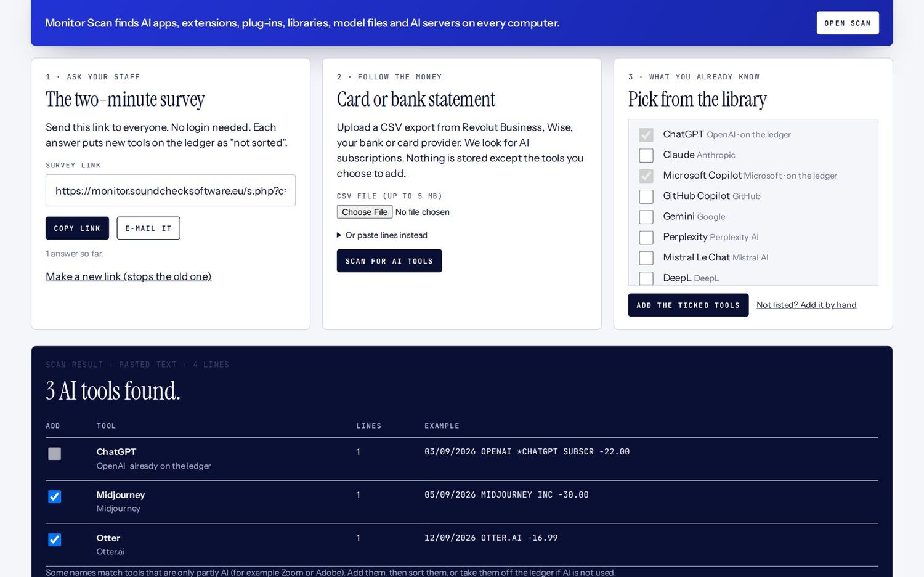Select 'No file chosen' text

(423, 212)
